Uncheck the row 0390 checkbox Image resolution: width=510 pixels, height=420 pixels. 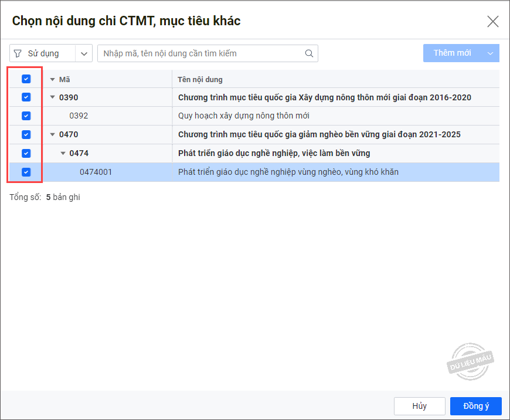point(26,97)
